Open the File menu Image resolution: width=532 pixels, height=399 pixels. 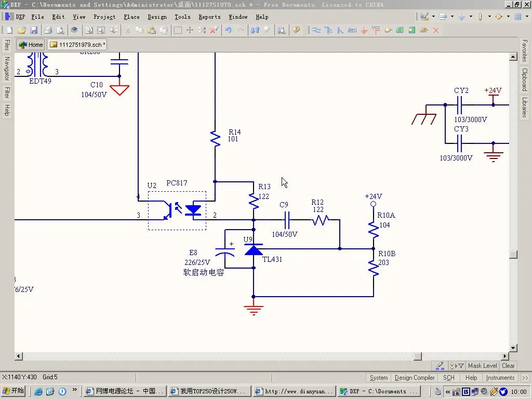37,17
